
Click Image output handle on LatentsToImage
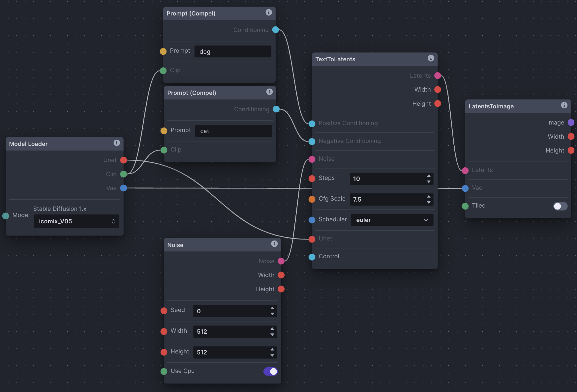click(x=571, y=123)
